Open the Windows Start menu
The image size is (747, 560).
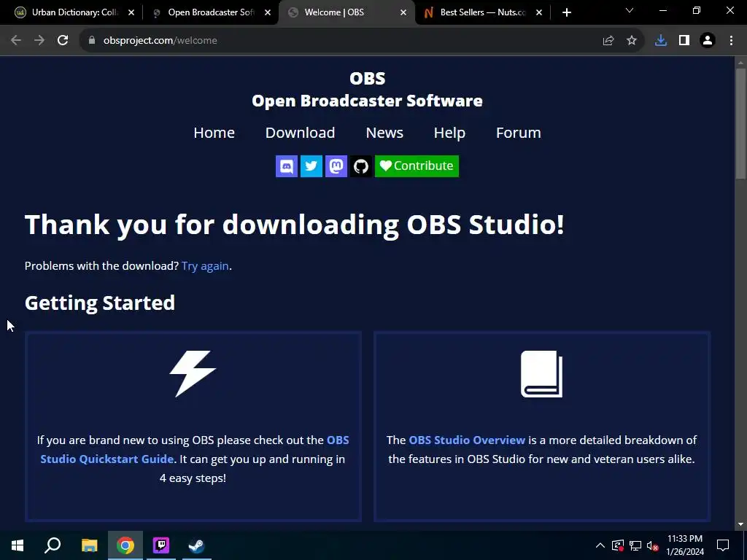pyautogui.click(x=18, y=545)
